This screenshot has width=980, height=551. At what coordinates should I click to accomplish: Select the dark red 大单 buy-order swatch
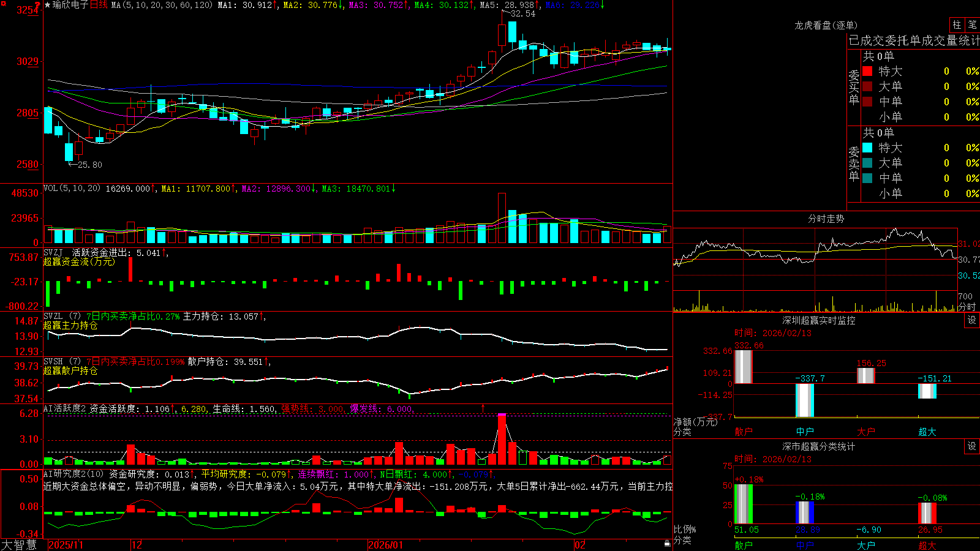[x=867, y=86]
